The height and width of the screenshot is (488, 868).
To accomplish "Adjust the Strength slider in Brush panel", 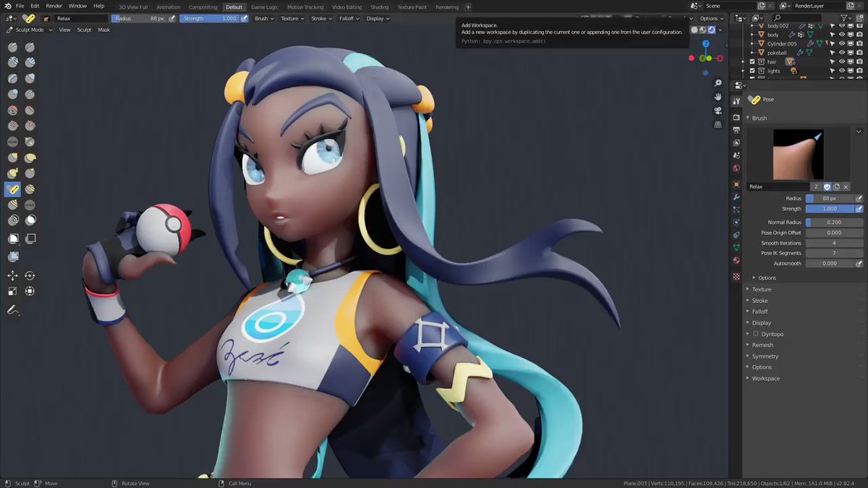I will tap(830, 209).
